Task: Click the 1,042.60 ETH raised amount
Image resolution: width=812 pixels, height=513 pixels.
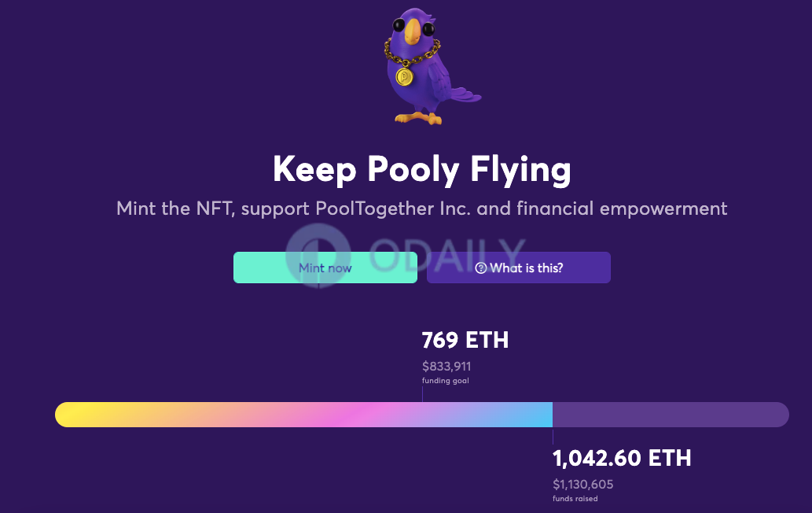Action: point(622,458)
